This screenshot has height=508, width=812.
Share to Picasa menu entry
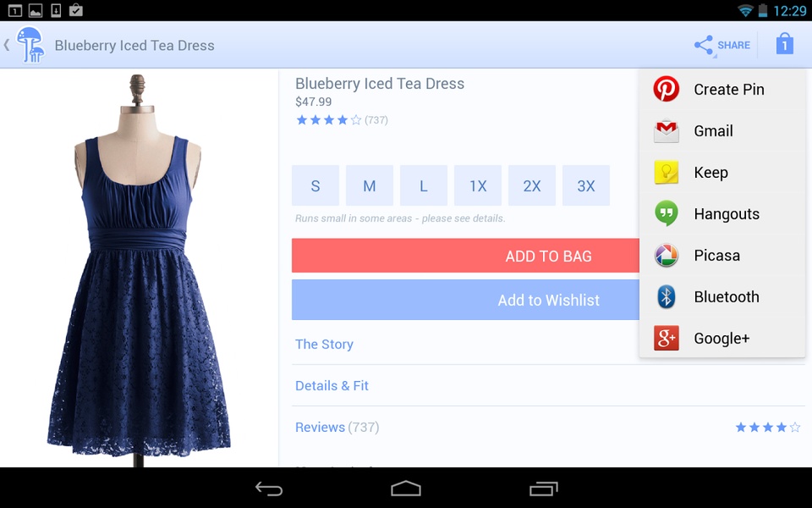[722, 255]
